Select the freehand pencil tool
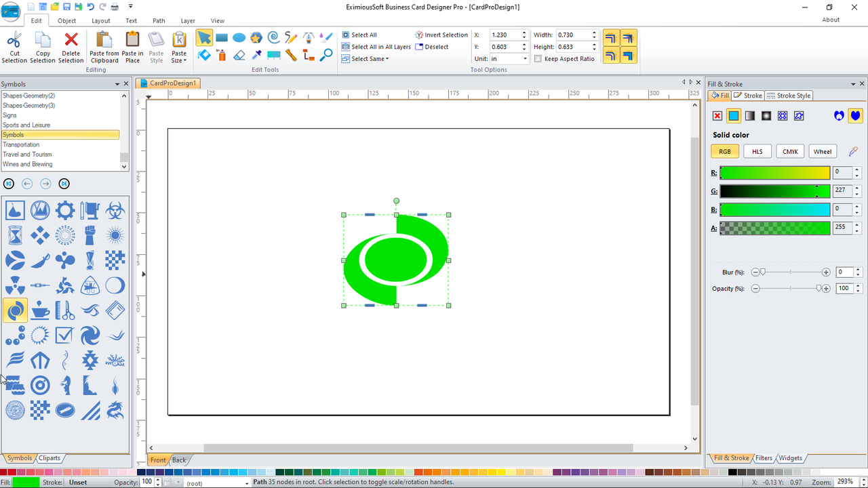 click(291, 37)
